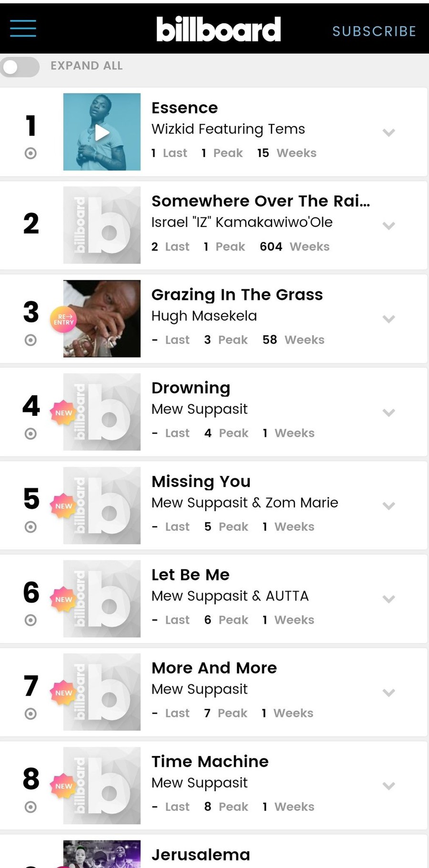Image resolution: width=429 pixels, height=868 pixels.
Task: Click the circle icon under rank 1
Action: pyautogui.click(x=31, y=153)
